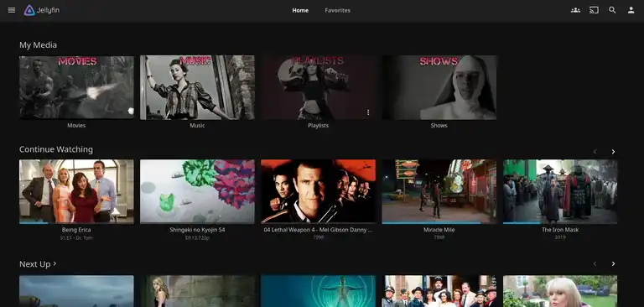The height and width of the screenshot is (307, 644).
Task: Click the Being Erica progress bar
Action: [76, 223]
